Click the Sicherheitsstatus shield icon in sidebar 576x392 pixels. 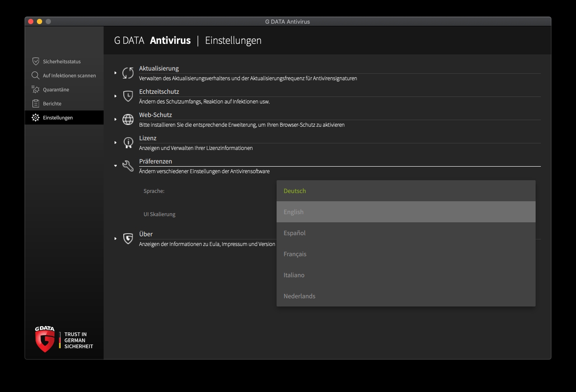coord(36,61)
